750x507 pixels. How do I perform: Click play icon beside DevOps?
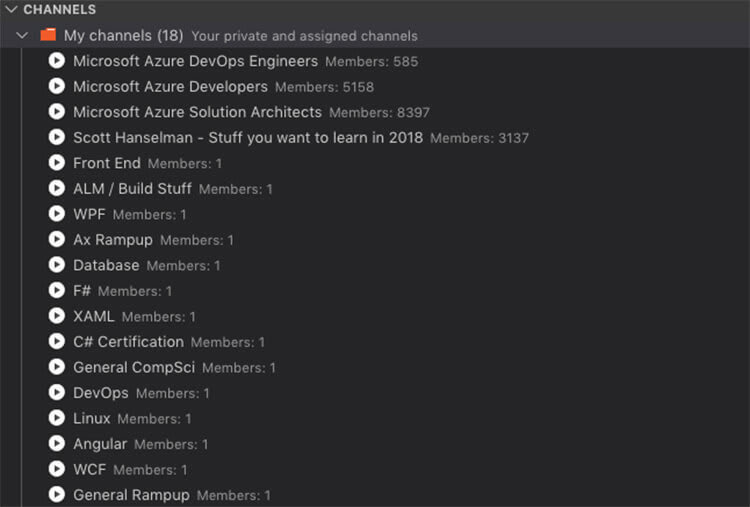pos(56,392)
